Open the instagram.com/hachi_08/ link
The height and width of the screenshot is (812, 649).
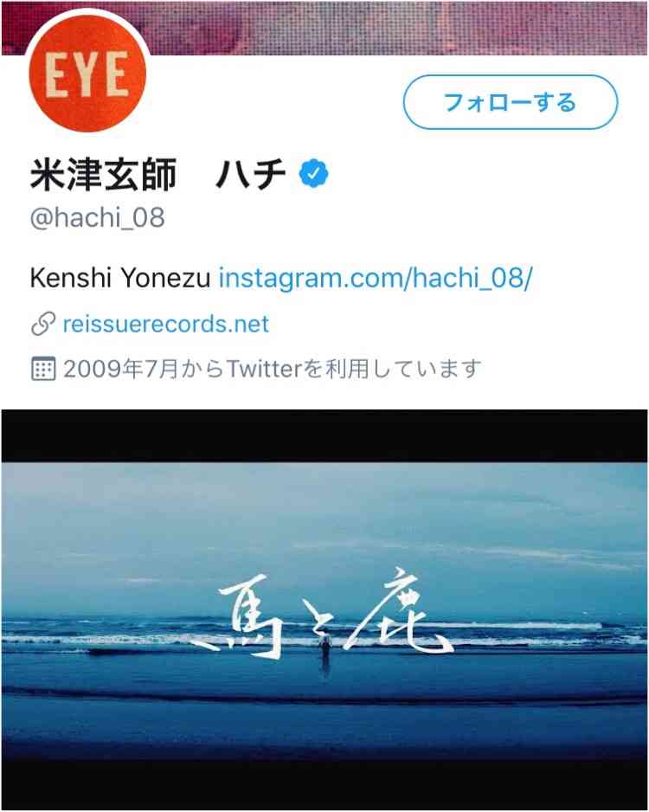[x=376, y=278]
